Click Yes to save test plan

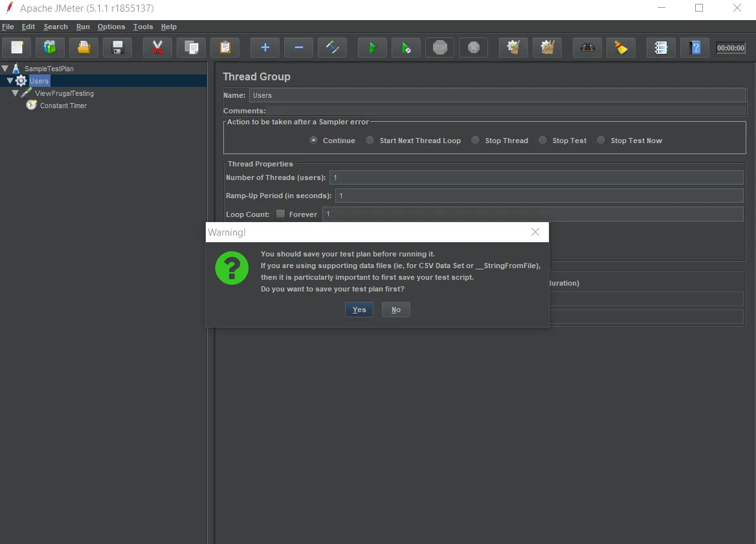[359, 310]
